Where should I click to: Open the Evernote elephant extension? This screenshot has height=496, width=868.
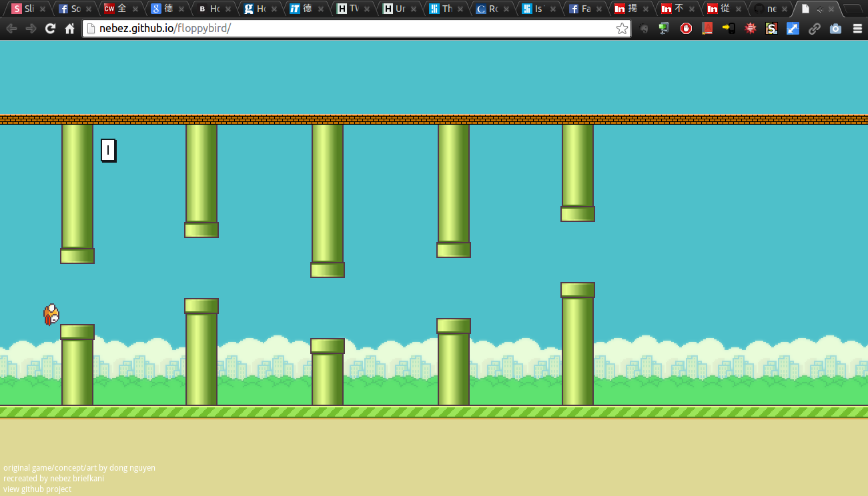click(x=644, y=29)
